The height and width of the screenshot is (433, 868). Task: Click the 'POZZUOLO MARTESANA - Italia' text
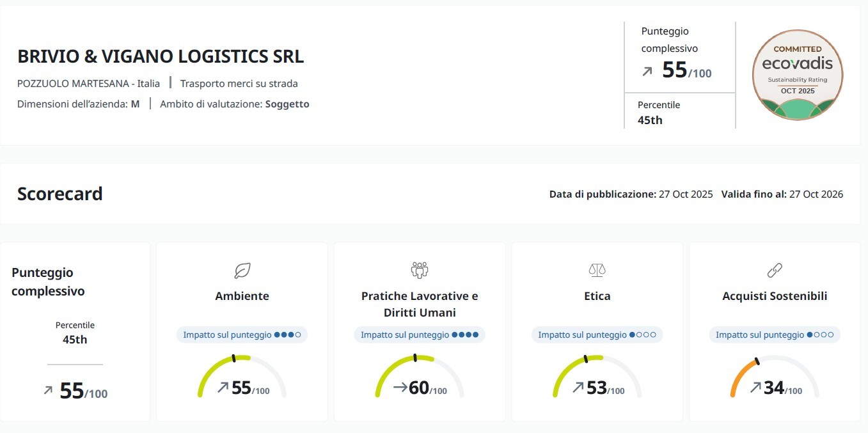click(89, 83)
